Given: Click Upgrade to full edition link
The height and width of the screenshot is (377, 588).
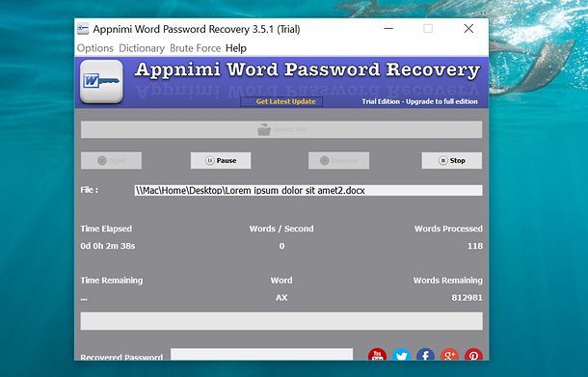Looking at the screenshot, I should click(441, 101).
